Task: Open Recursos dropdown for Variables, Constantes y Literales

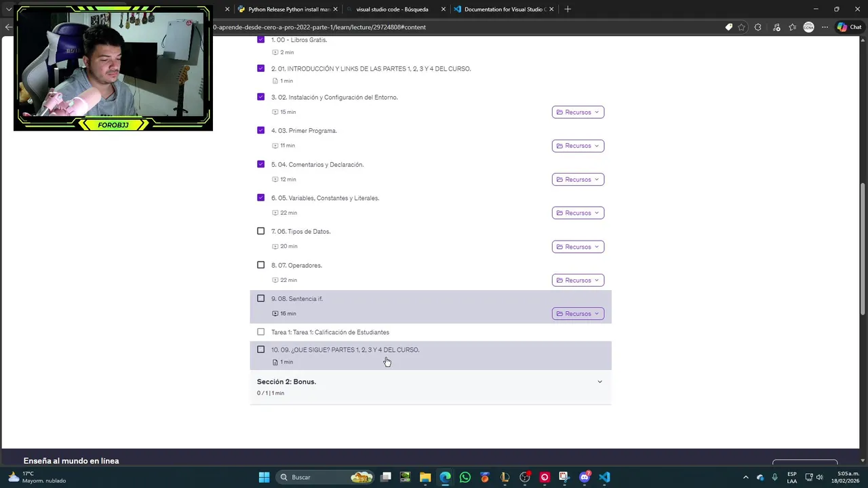Action: pos(578,213)
